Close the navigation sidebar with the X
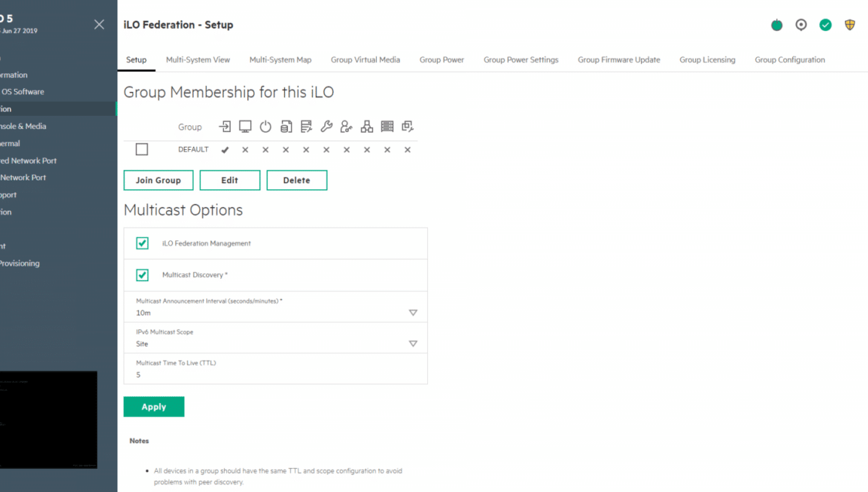868x492 pixels. click(99, 24)
